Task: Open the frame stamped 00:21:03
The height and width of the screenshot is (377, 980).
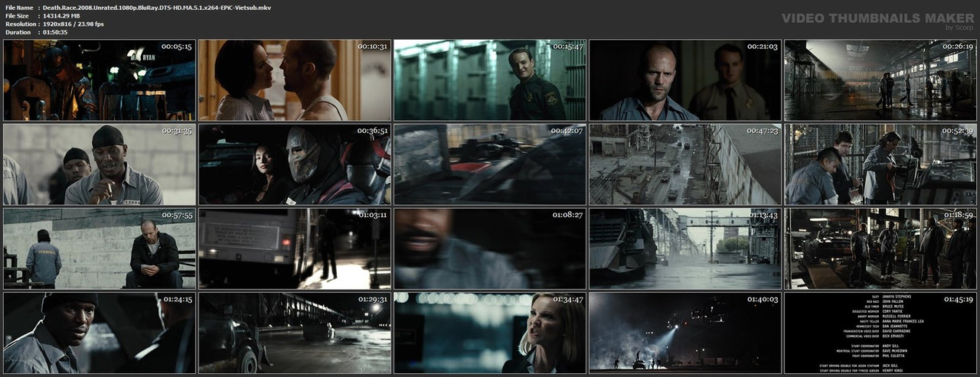Action: tap(685, 80)
